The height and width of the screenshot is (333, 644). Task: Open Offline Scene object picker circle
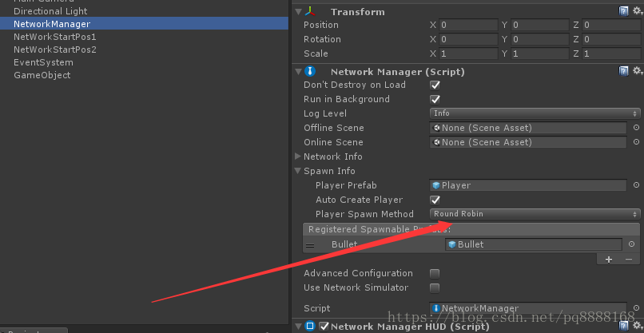(636, 128)
